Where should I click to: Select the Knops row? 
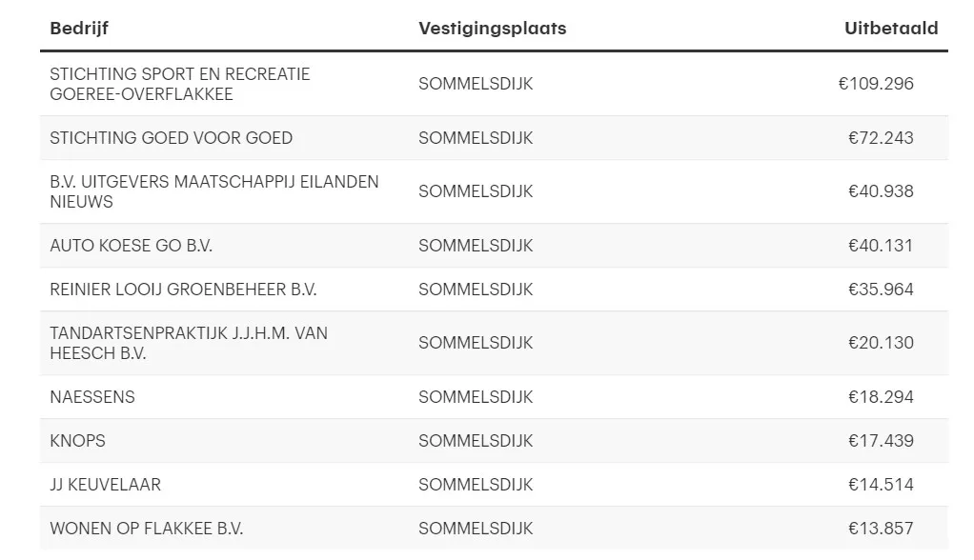click(494, 441)
